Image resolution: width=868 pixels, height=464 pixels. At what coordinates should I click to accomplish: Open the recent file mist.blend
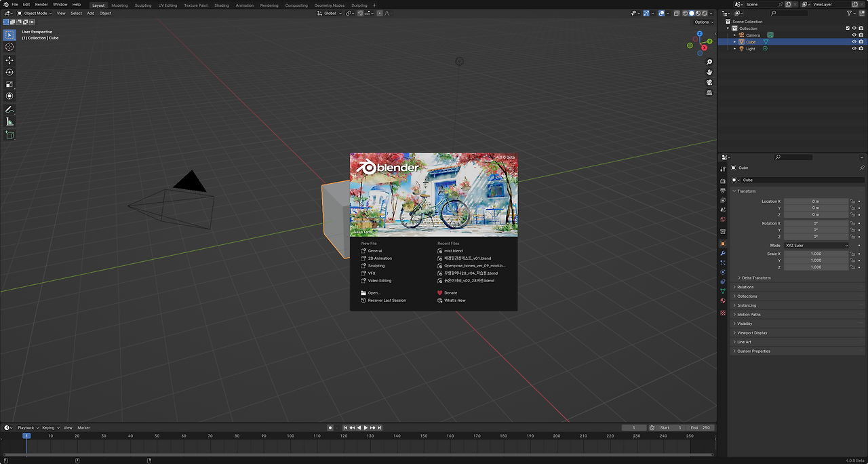click(x=453, y=251)
